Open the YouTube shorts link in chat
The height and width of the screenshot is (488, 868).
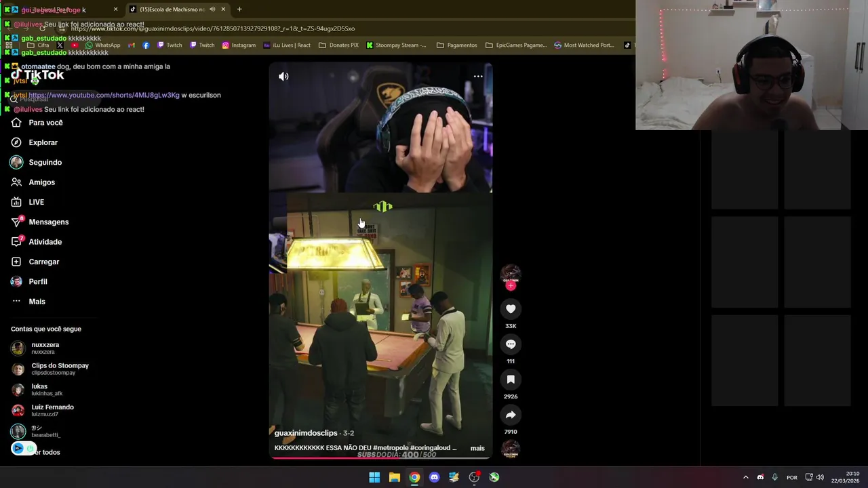pyautogui.click(x=104, y=95)
